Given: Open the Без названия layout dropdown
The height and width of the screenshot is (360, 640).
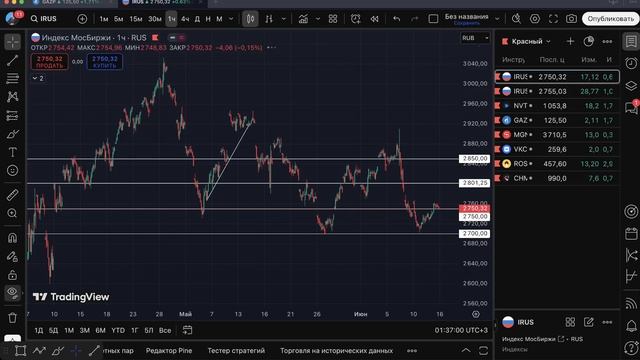Looking at the screenshot, I should 497,19.
